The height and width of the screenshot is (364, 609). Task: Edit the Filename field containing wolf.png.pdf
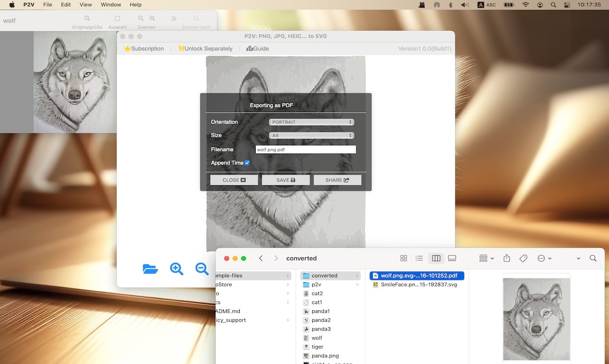[x=305, y=149]
